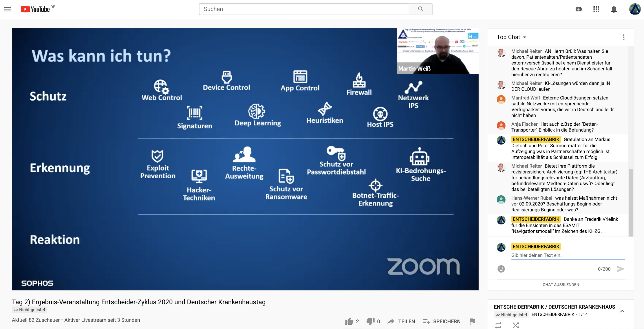Open the notifications bell
The width and height of the screenshot is (644, 329).
click(x=614, y=9)
